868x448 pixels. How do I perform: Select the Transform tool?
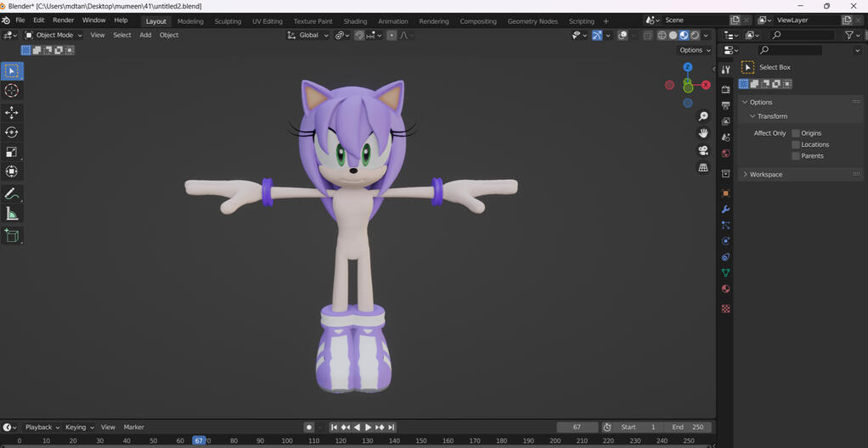pos(12,171)
